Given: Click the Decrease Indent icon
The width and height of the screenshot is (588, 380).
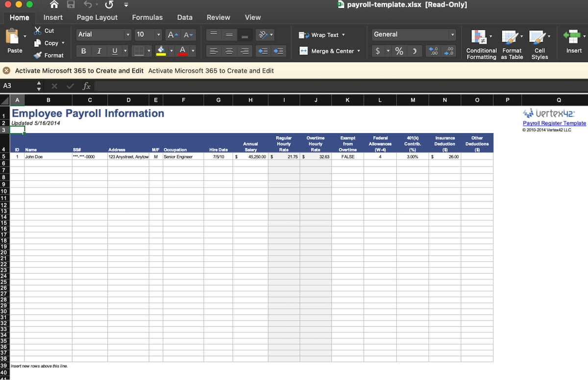Looking at the screenshot, I should [263, 51].
